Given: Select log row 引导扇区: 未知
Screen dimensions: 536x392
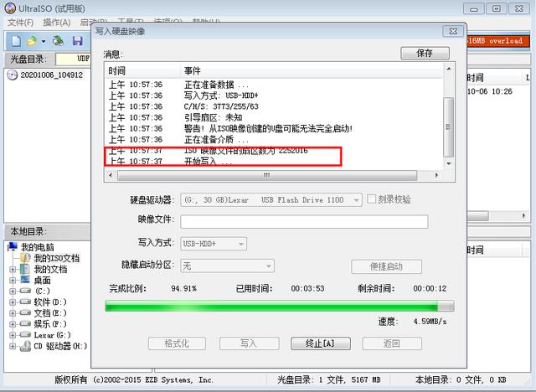Looking at the screenshot, I should point(274,117).
